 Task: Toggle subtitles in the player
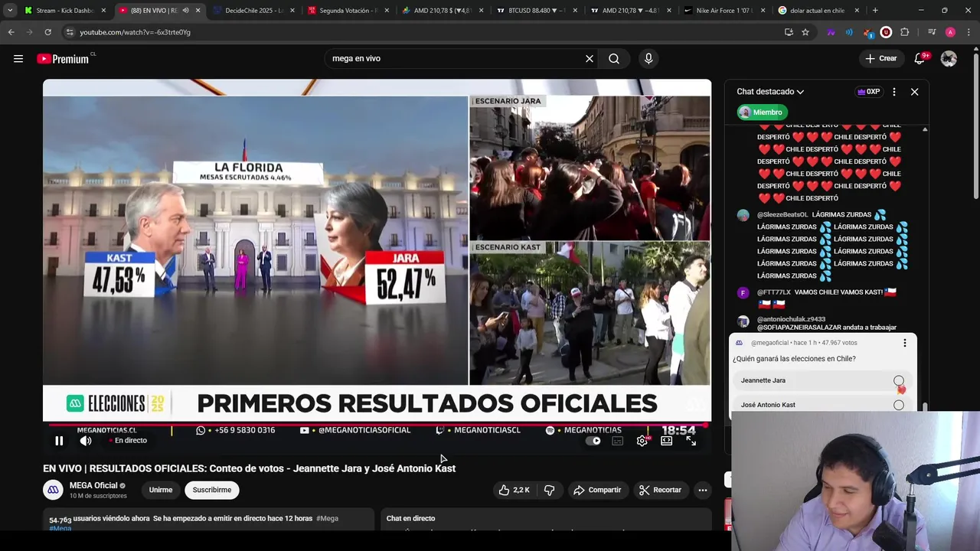618,441
